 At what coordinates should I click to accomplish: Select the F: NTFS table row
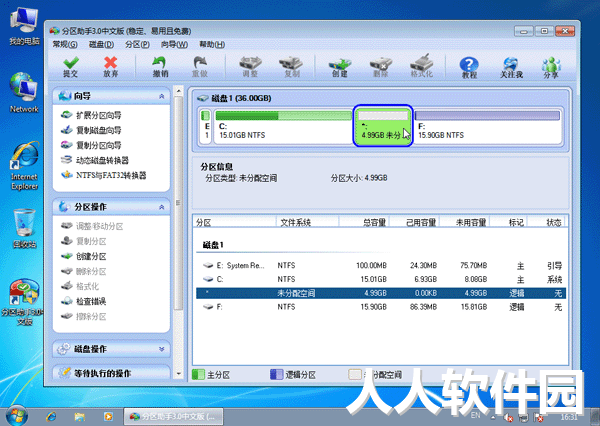[x=381, y=307]
